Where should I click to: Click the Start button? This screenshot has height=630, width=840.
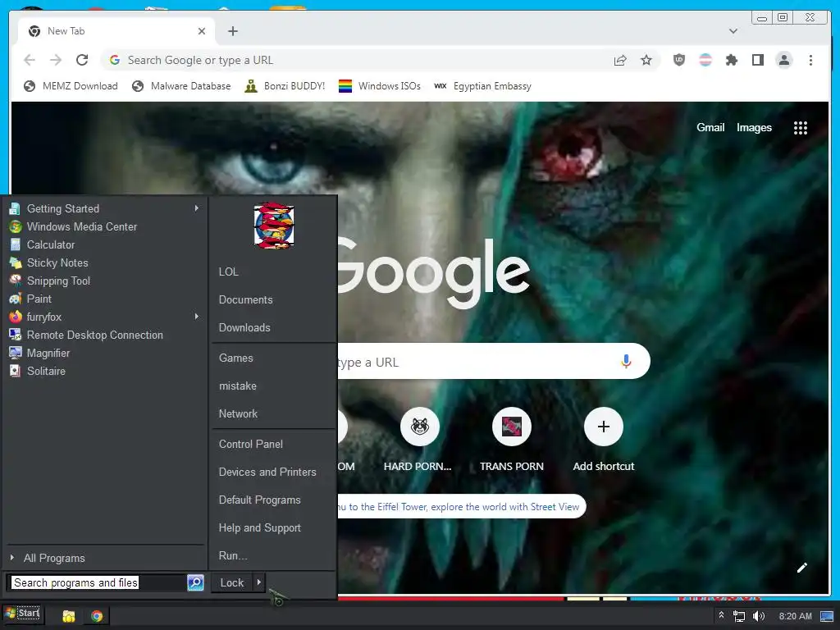(22, 613)
